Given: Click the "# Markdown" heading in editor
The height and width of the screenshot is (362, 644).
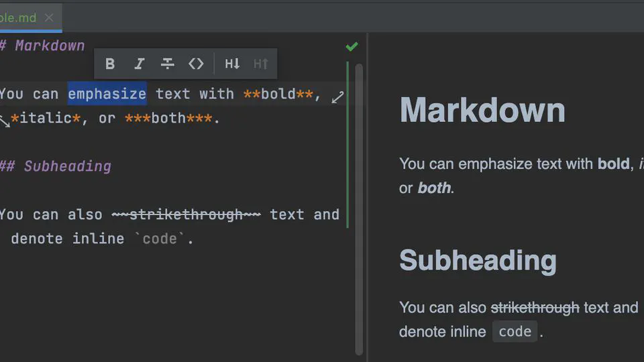Looking at the screenshot, I should [43, 46].
